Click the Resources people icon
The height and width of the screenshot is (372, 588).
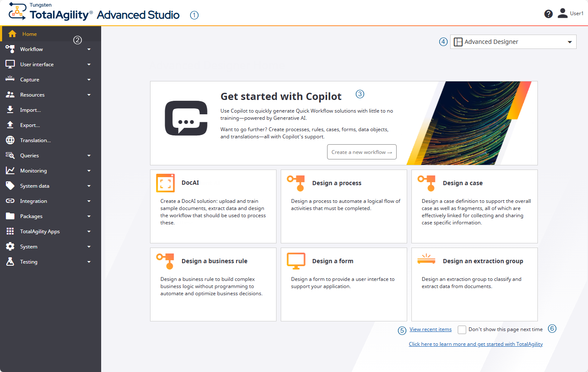click(x=10, y=94)
